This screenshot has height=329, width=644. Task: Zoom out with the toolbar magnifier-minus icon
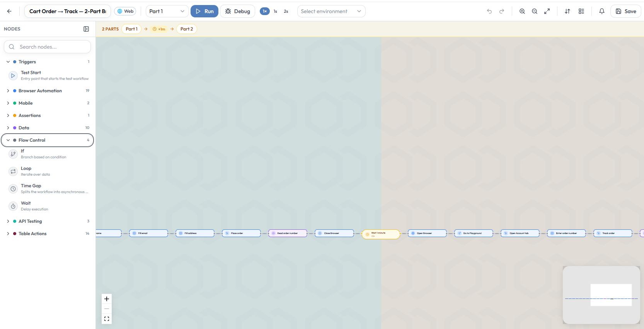tap(535, 11)
